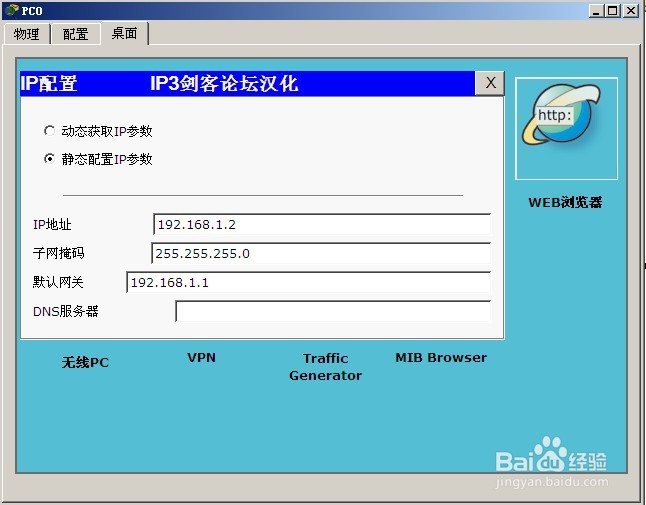Select 动态获取IP参数 radio button

[x=49, y=131]
